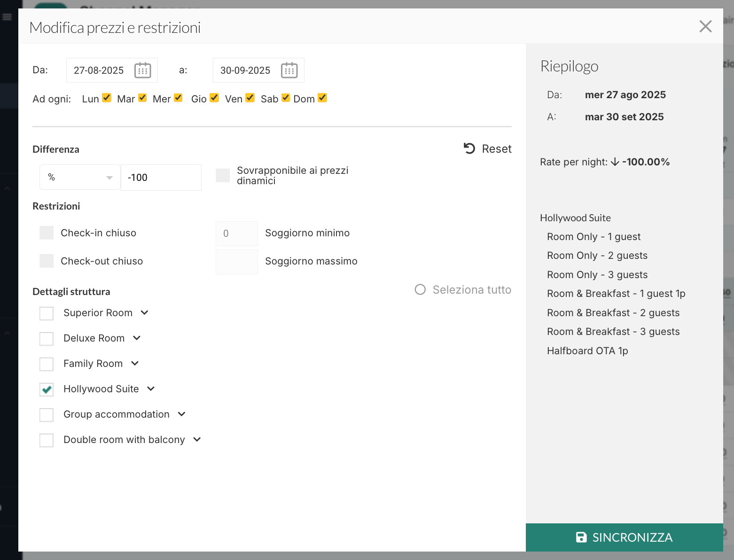
Task: Click the Da date field 27-08-2025
Action: [x=112, y=70]
